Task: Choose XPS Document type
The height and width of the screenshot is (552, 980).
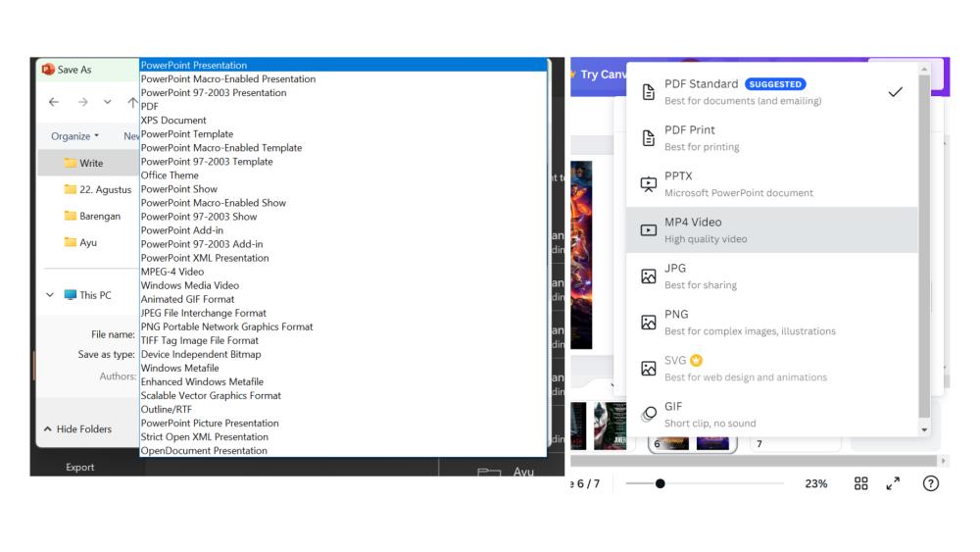Action: coord(343,120)
